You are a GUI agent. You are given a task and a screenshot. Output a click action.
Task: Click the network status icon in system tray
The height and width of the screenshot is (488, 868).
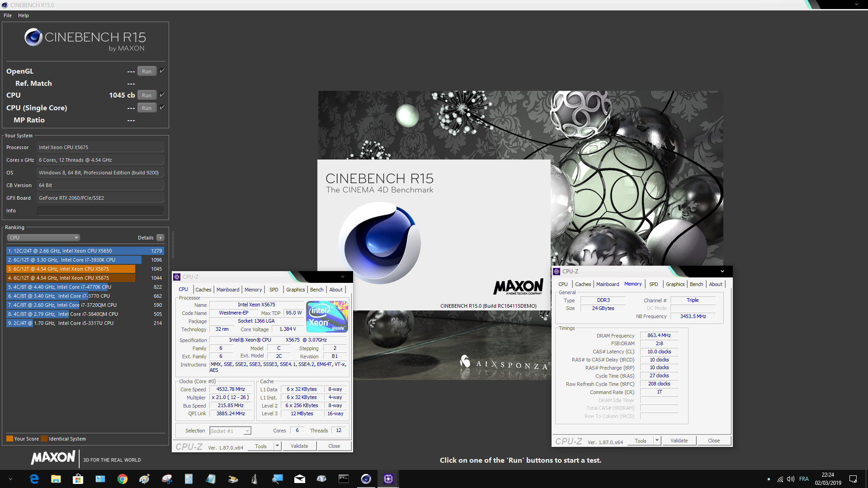click(780, 479)
